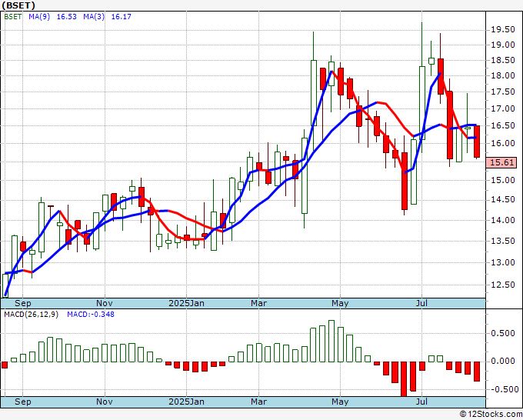Image resolution: width=523 pixels, height=420 pixels.
Task: Click 2025Jan on the price chart axis
Action: click(186, 303)
